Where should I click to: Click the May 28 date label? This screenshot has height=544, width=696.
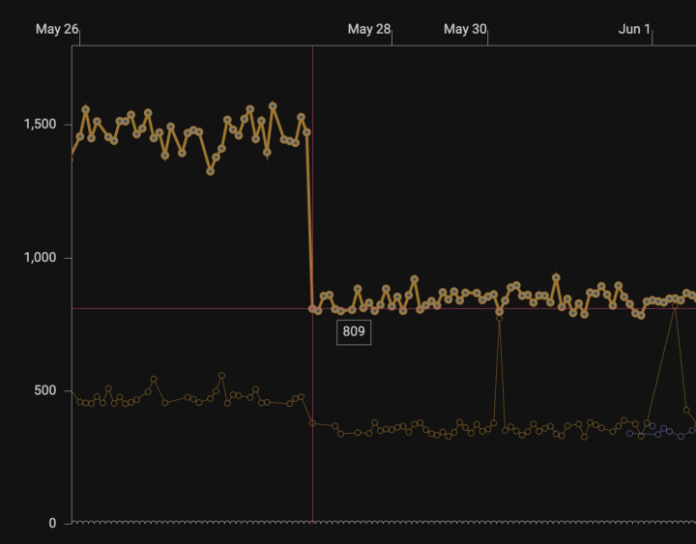369,29
